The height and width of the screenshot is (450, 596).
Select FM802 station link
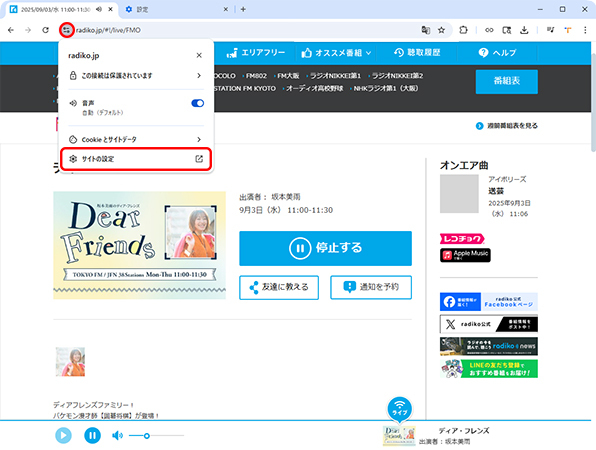(256, 76)
